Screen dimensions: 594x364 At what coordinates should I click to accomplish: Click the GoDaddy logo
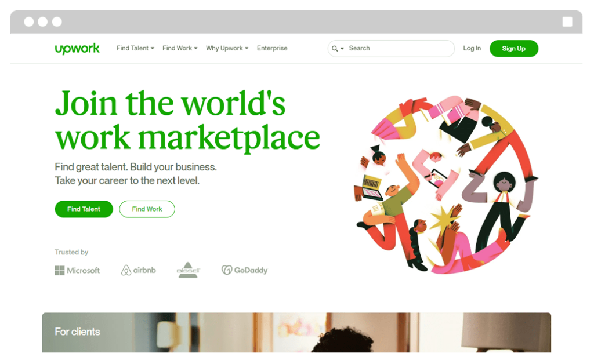pyautogui.click(x=245, y=270)
